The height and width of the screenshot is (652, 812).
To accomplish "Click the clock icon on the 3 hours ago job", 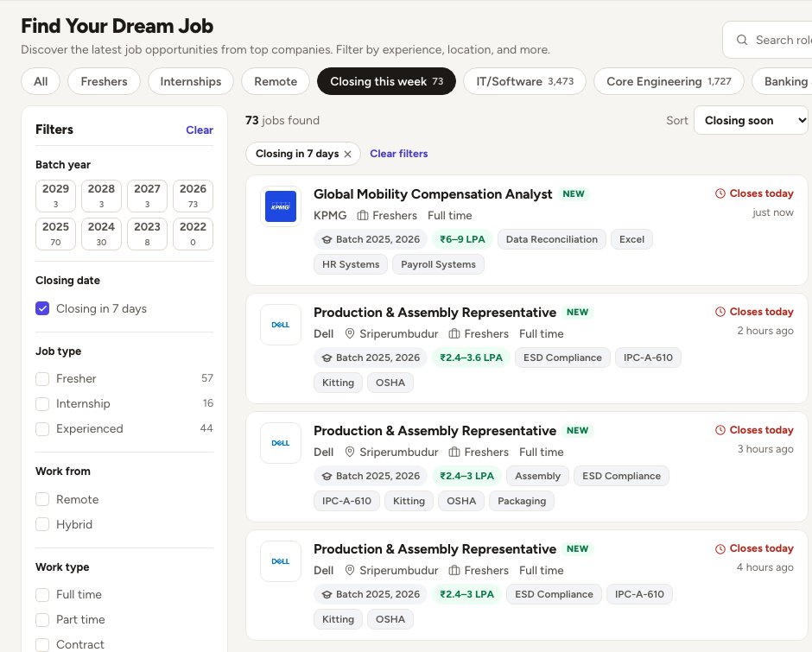I will pyautogui.click(x=720, y=430).
